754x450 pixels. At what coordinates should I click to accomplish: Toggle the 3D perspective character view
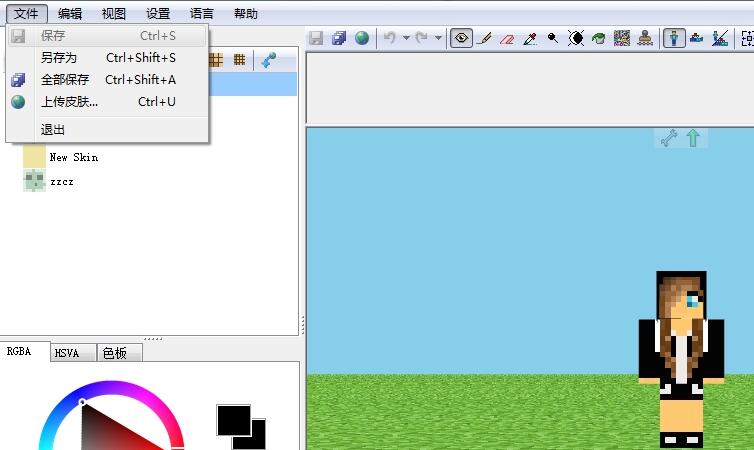pyautogui.click(x=674, y=38)
